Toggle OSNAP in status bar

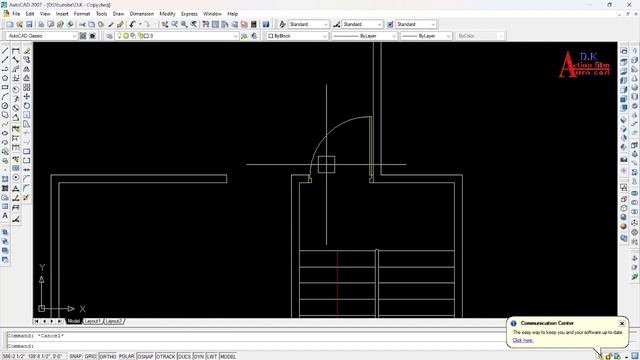coord(145,356)
